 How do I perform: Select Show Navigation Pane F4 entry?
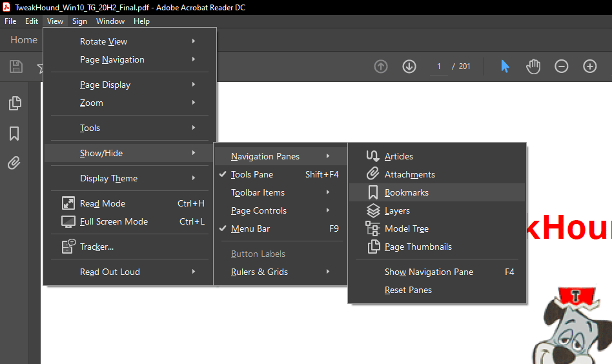coord(437,272)
